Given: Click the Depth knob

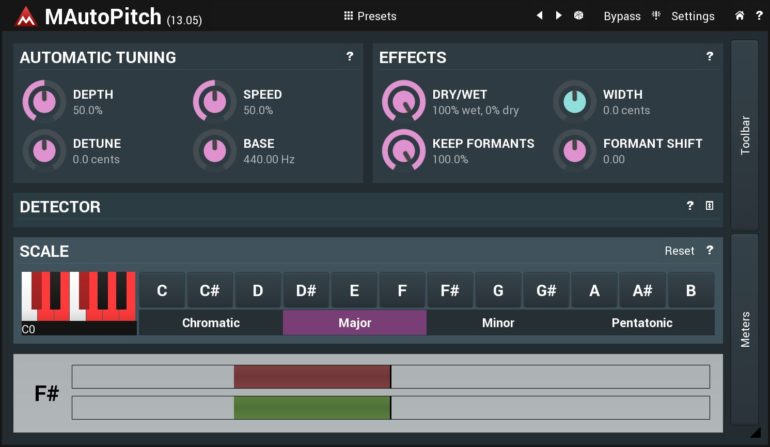Looking at the screenshot, I should tap(43, 101).
